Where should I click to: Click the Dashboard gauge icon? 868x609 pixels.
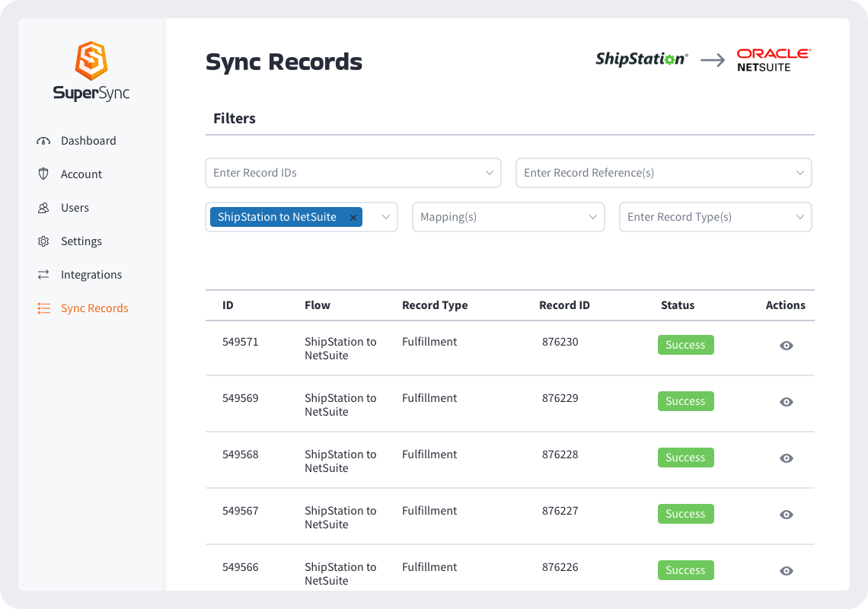(x=43, y=141)
